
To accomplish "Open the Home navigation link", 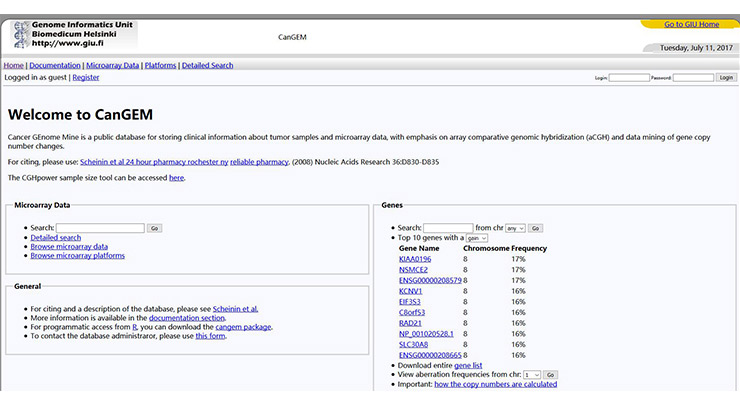I will tap(14, 66).
